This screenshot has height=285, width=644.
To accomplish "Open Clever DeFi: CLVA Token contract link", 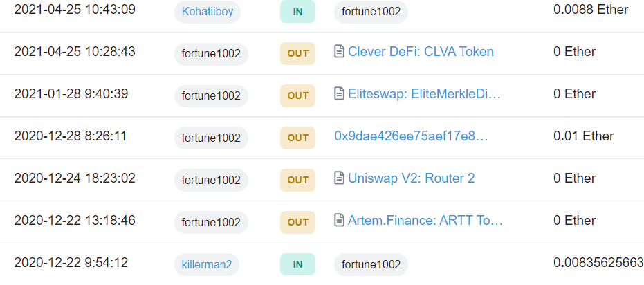I will 421,52.
